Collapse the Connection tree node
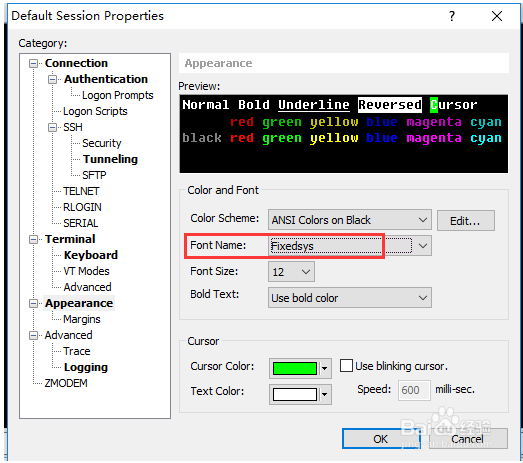This screenshot has height=463, width=523. (x=33, y=63)
